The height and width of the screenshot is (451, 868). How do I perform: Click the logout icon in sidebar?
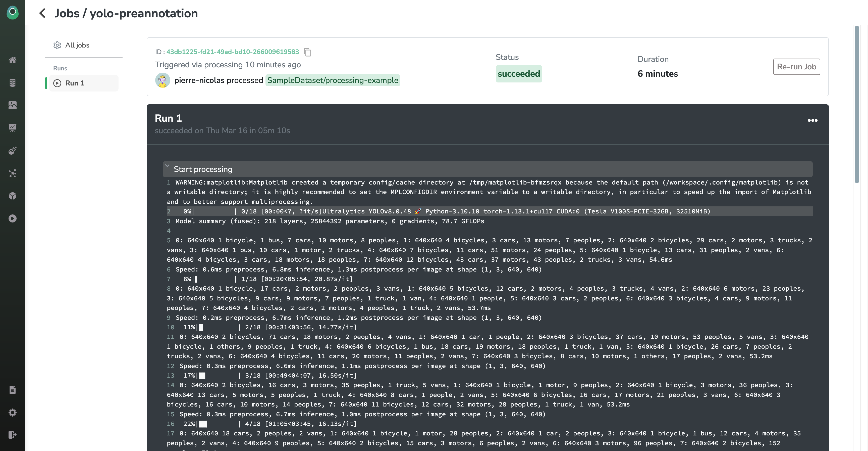tap(13, 435)
